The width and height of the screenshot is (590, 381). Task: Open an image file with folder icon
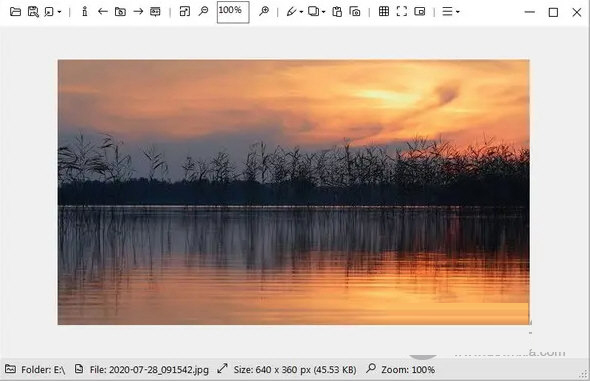tap(15, 12)
